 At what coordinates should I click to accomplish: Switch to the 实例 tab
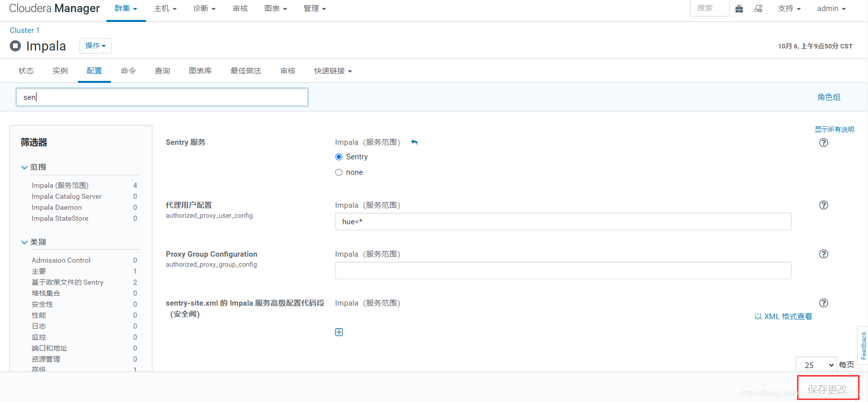(60, 71)
